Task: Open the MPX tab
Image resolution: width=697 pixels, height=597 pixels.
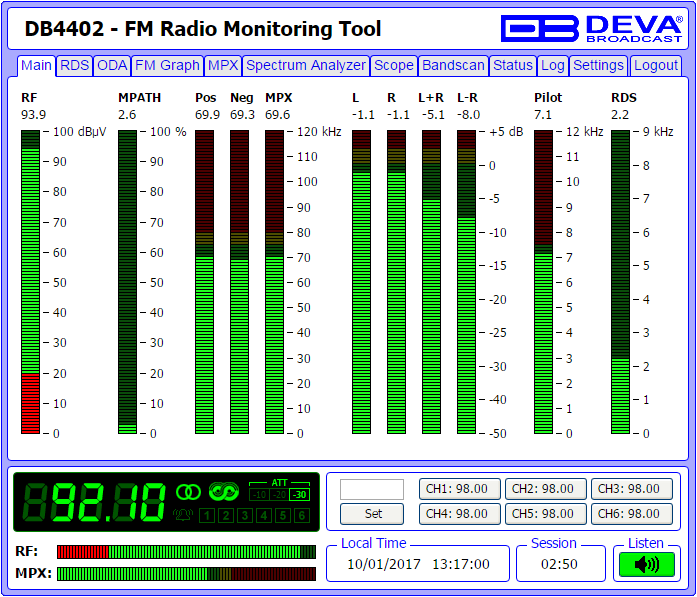Action: click(223, 66)
